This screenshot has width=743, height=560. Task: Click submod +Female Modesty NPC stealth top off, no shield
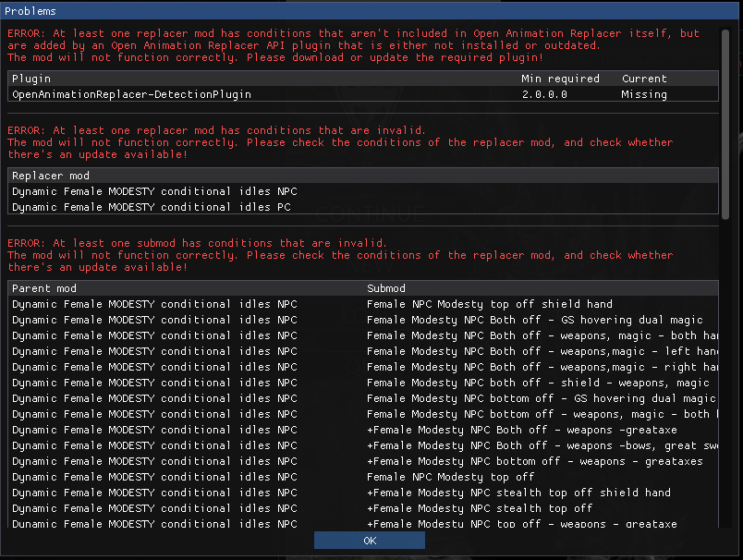click(480, 508)
